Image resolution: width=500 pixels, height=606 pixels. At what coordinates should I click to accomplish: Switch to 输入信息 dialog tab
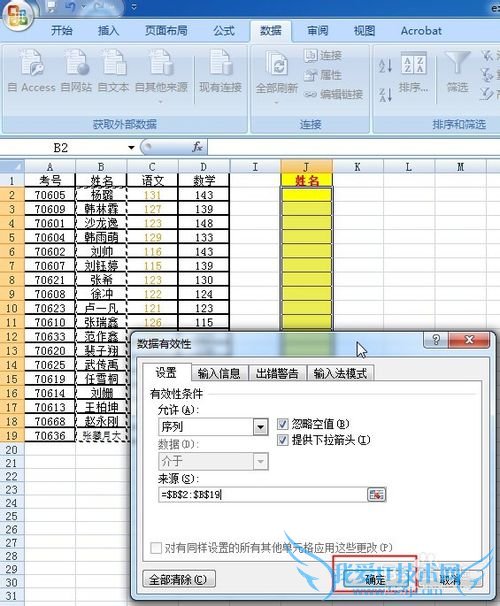click(x=219, y=374)
